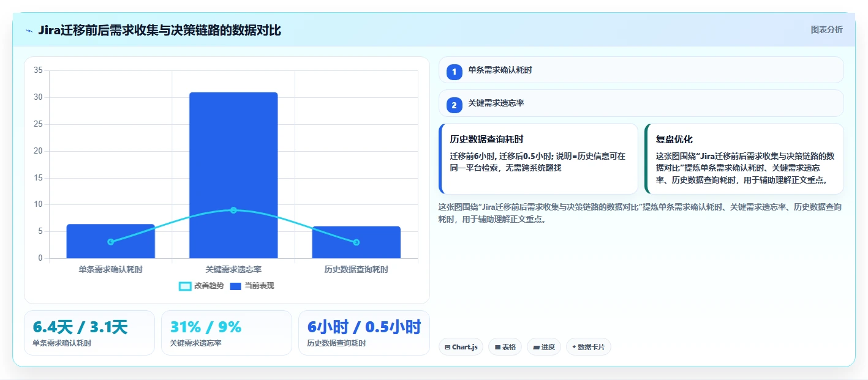Click the trend line point on 历史数据查询耗时 bar
Viewport: 868px width, 380px height.
356,242
